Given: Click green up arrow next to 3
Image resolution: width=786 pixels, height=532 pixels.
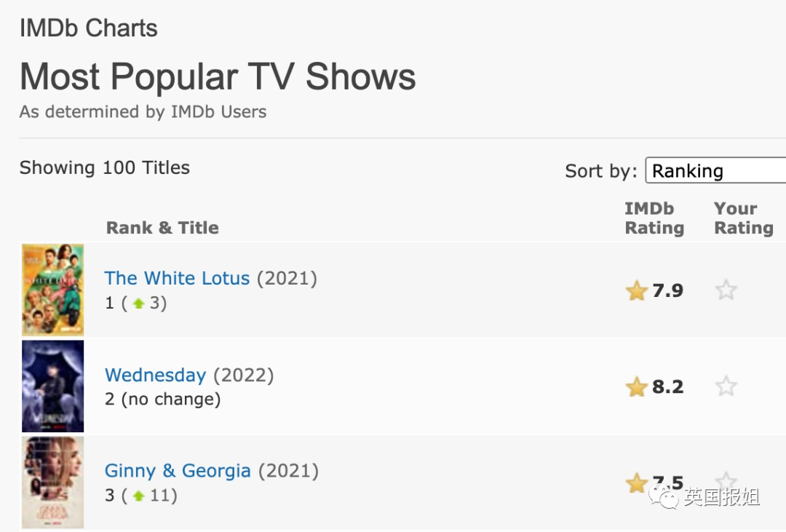Looking at the screenshot, I should 139,303.
